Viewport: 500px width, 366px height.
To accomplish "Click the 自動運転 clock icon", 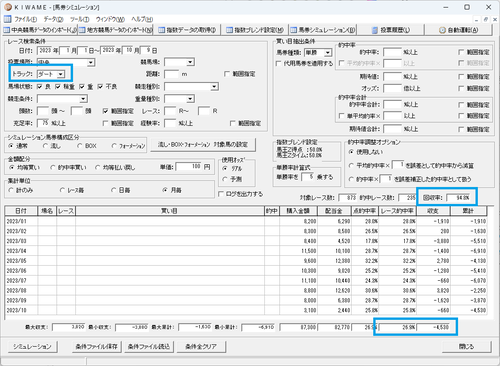I will pos(442,30).
